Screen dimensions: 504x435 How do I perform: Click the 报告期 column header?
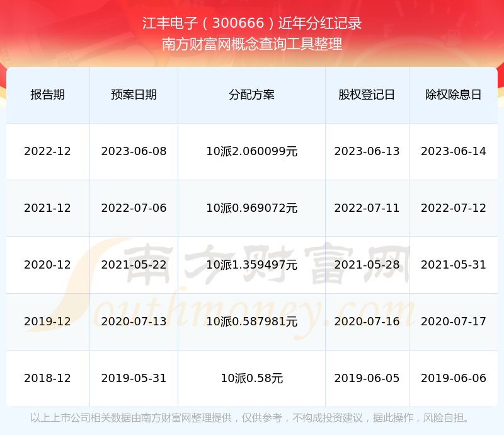(x=48, y=95)
